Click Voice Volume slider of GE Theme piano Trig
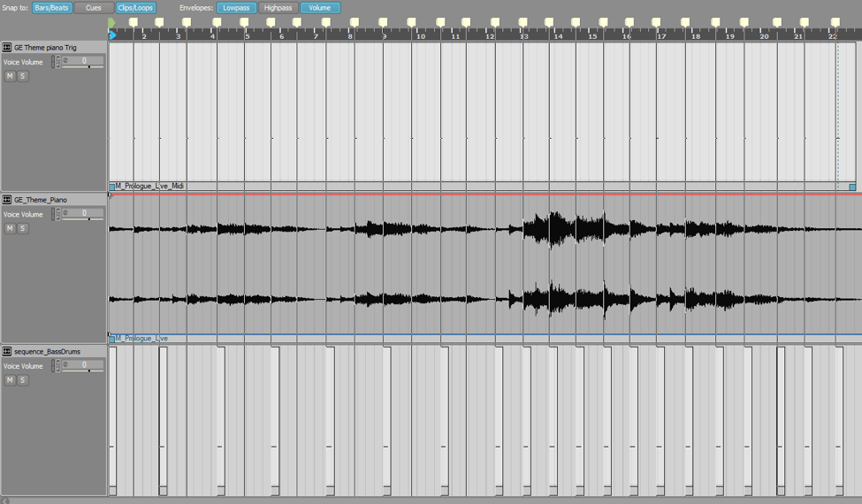Image resolution: width=862 pixels, height=504 pixels. point(83,66)
